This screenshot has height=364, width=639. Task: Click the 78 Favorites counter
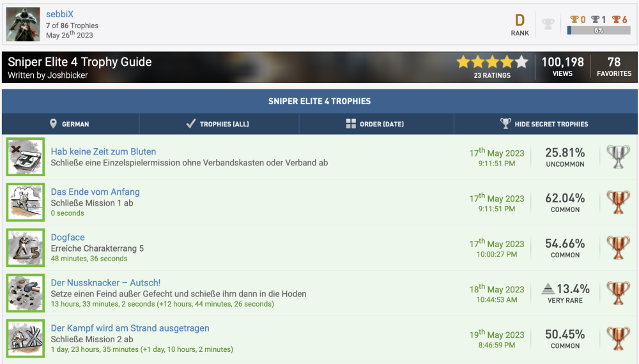coord(613,66)
